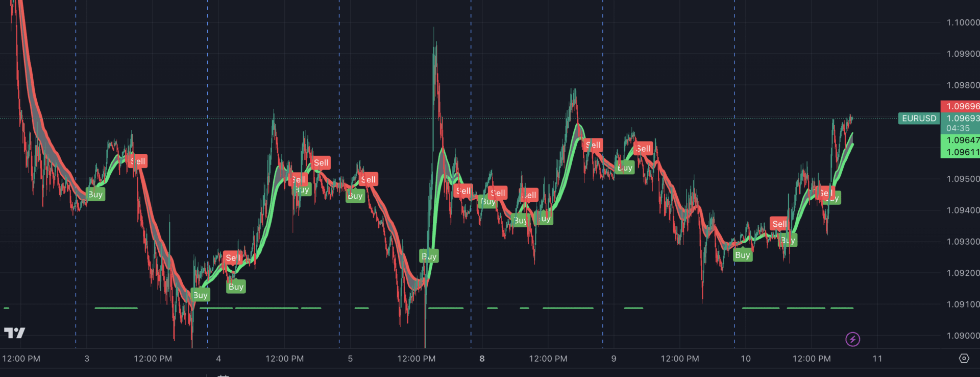Click the Buy marker right after date 10 line
980x377 pixels.
click(x=743, y=255)
